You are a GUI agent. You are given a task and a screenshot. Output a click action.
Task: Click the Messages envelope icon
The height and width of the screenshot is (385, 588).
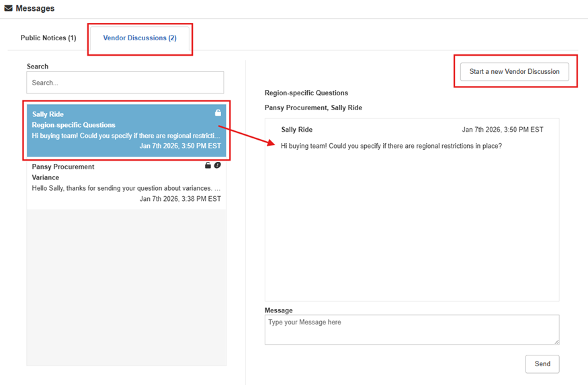click(x=8, y=8)
